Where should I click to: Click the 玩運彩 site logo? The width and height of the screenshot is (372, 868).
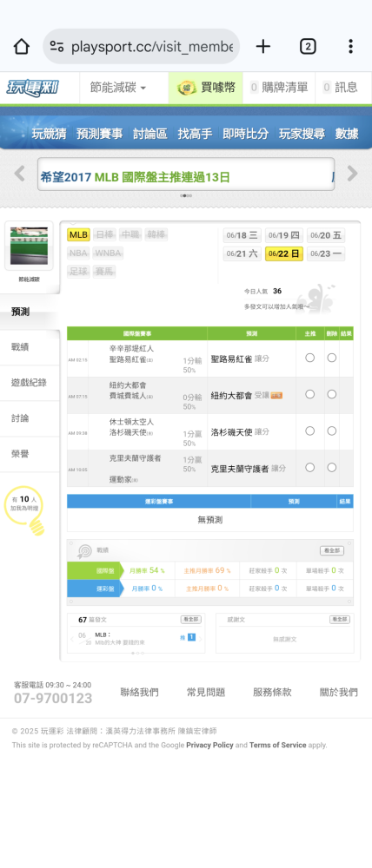[x=32, y=88]
